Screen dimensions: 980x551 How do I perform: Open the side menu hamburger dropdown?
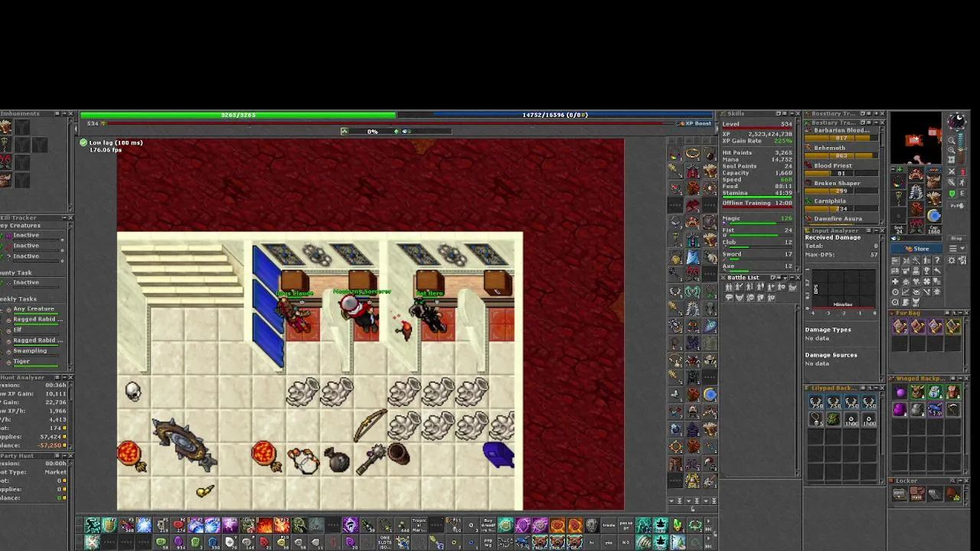956,249
